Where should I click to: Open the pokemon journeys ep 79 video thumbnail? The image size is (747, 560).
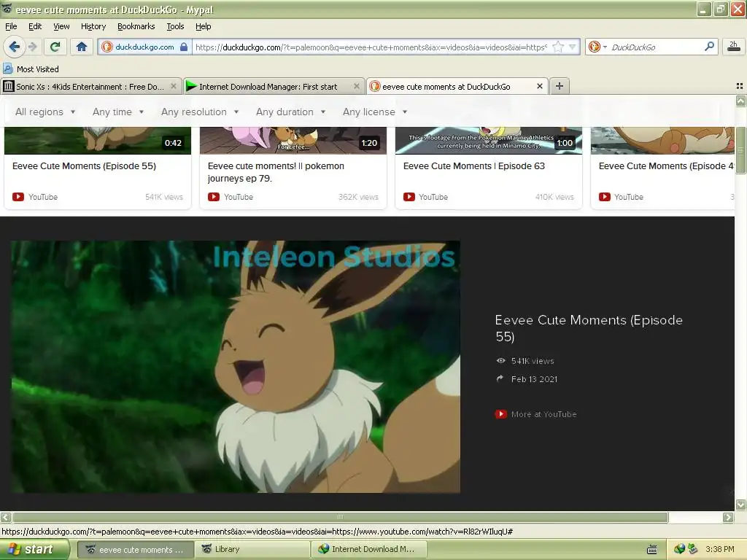293,141
